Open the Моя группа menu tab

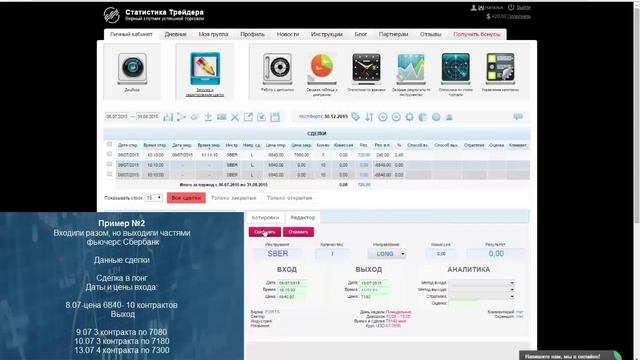(x=213, y=34)
